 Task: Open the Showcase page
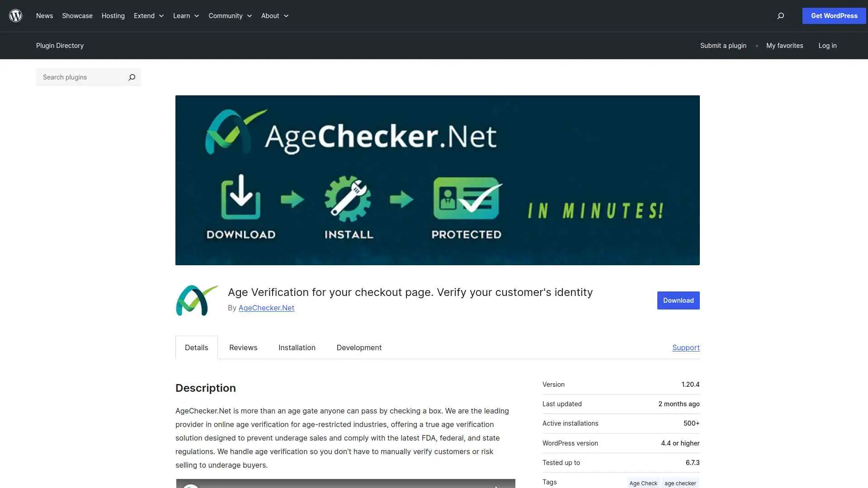coord(77,16)
